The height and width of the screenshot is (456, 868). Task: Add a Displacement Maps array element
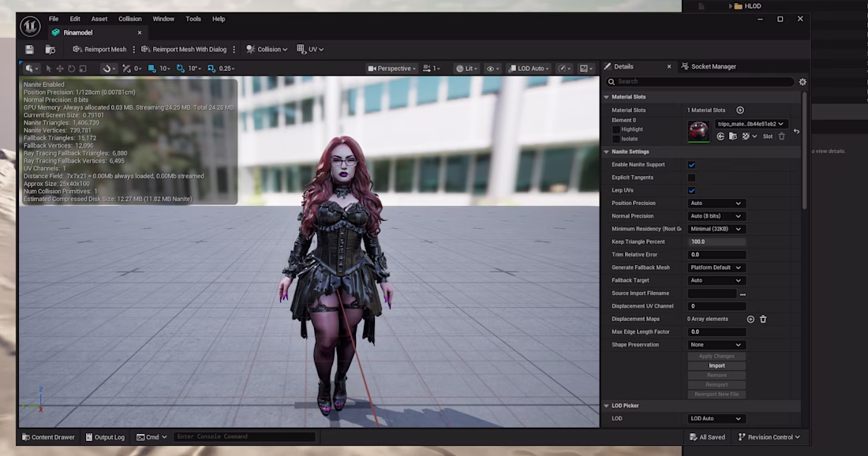pyautogui.click(x=750, y=320)
